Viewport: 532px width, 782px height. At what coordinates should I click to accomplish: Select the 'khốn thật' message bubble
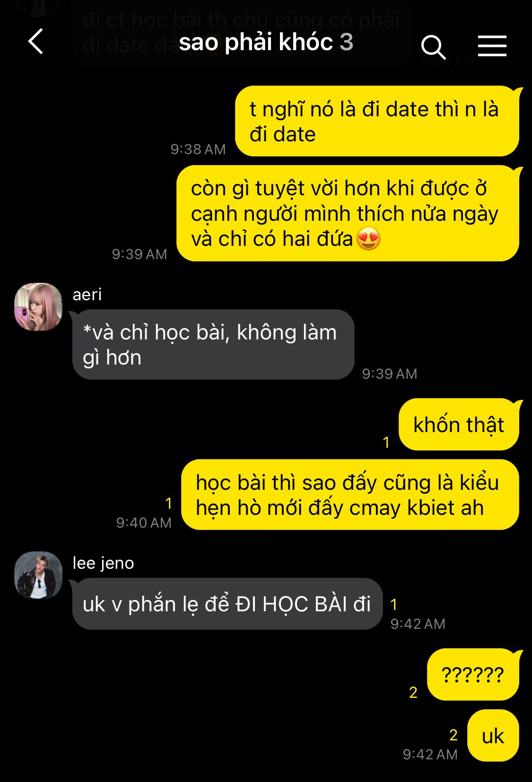tap(459, 425)
